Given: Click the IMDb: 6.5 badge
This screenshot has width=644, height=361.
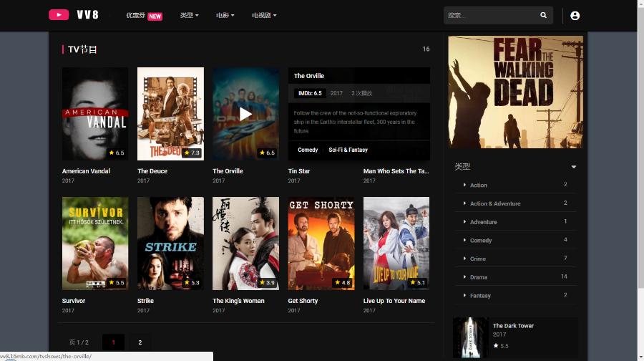Looking at the screenshot, I should pyautogui.click(x=310, y=93).
